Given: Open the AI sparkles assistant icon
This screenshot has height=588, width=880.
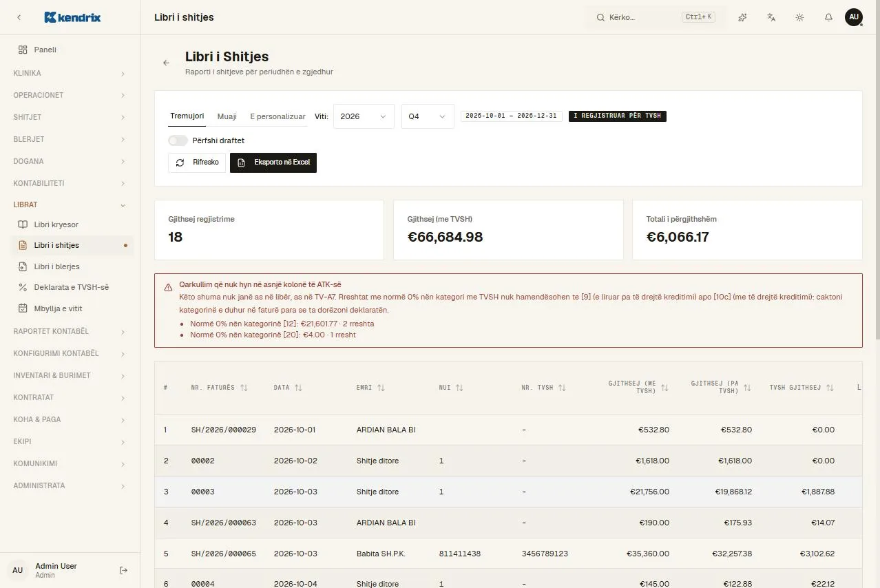Looking at the screenshot, I should click(742, 17).
